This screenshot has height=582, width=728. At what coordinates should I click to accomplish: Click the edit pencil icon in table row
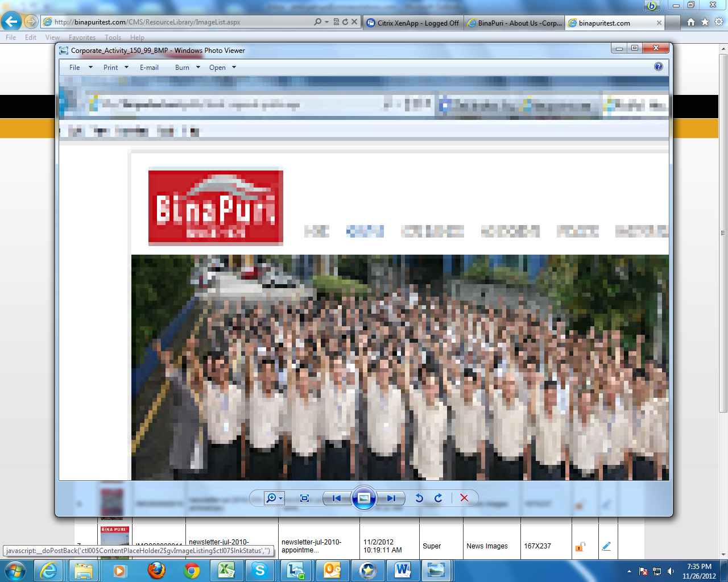606,546
